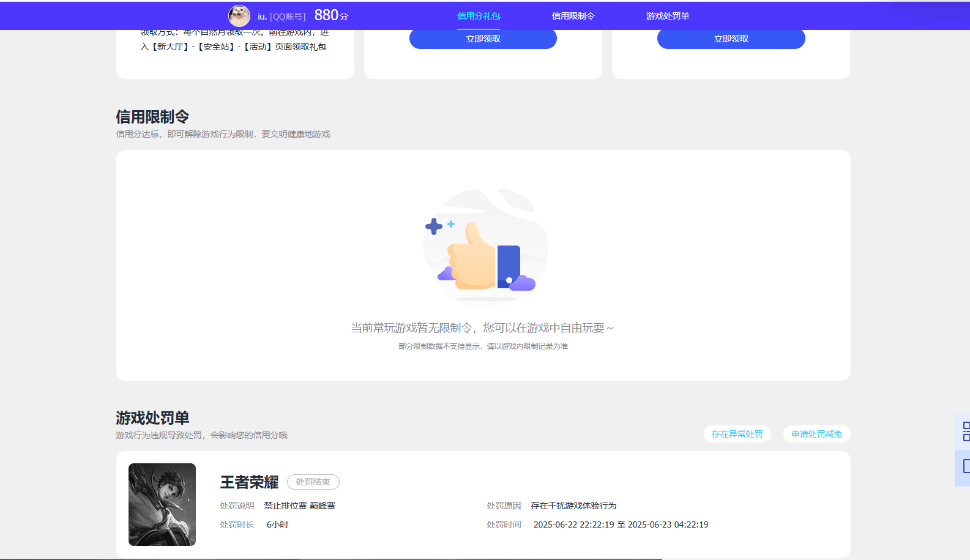The height and width of the screenshot is (560, 970).
Task: Click the 当前常玩游戏暂无限制令 message text
Action: click(482, 328)
